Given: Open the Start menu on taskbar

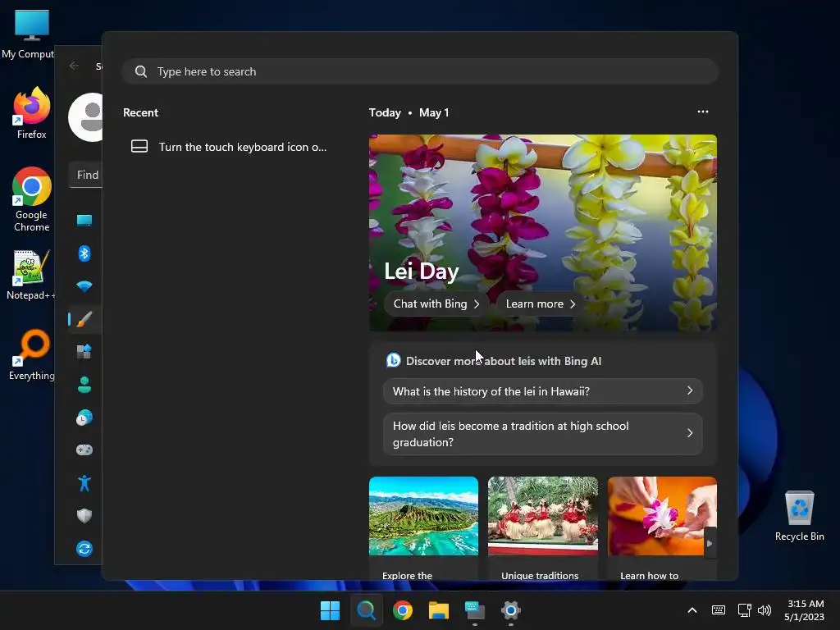Looking at the screenshot, I should [330, 610].
